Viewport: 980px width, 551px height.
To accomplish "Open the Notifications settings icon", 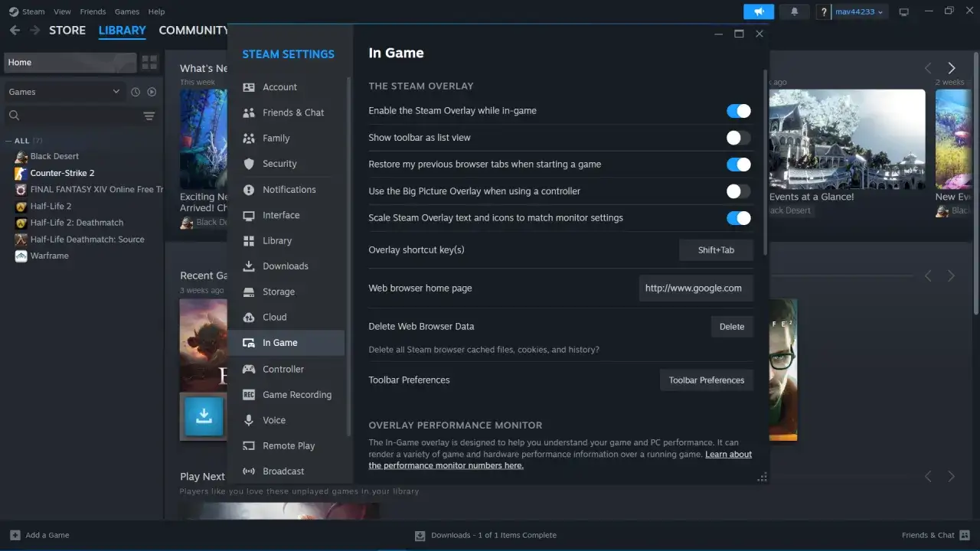I will coord(249,190).
